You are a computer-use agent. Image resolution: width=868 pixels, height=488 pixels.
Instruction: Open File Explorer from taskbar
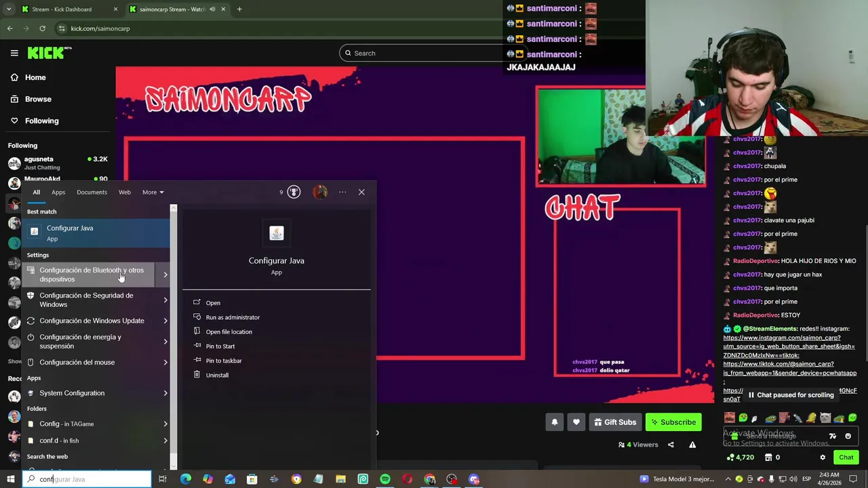[341, 479]
